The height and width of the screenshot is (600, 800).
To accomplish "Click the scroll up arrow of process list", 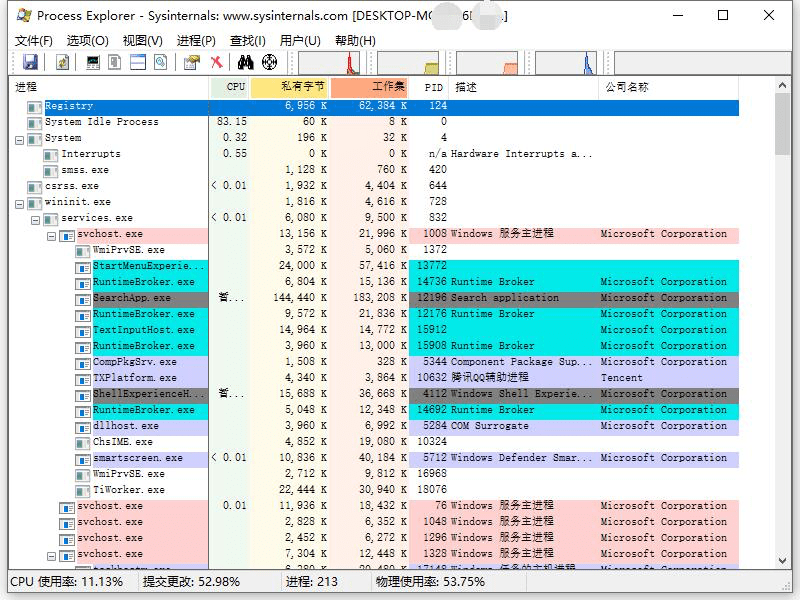I will coord(782,86).
